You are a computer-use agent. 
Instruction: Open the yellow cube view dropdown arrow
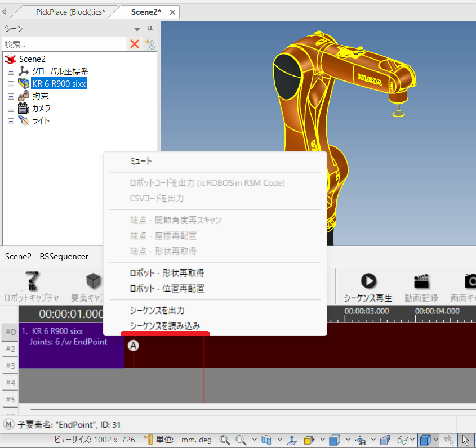pyautogui.click(x=322, y=440)
